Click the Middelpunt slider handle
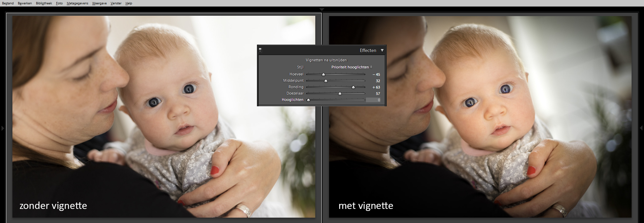Screen dimensions: 644x223 pos(326,81)
